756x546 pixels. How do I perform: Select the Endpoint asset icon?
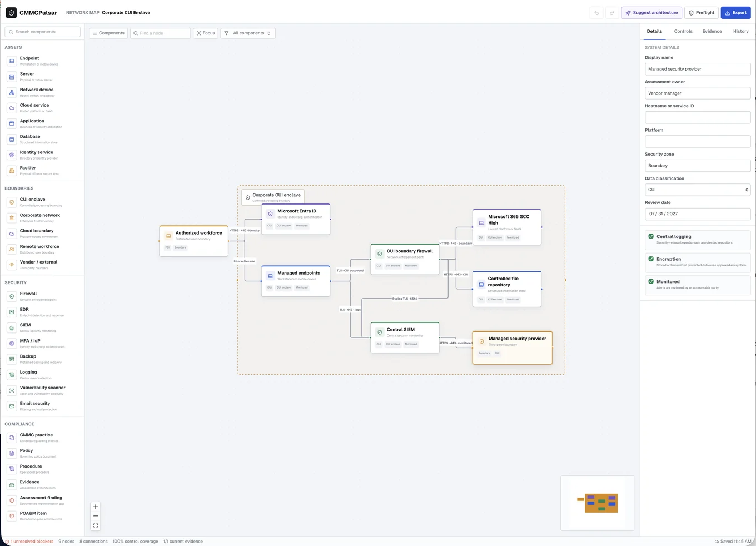coord(12,61)
